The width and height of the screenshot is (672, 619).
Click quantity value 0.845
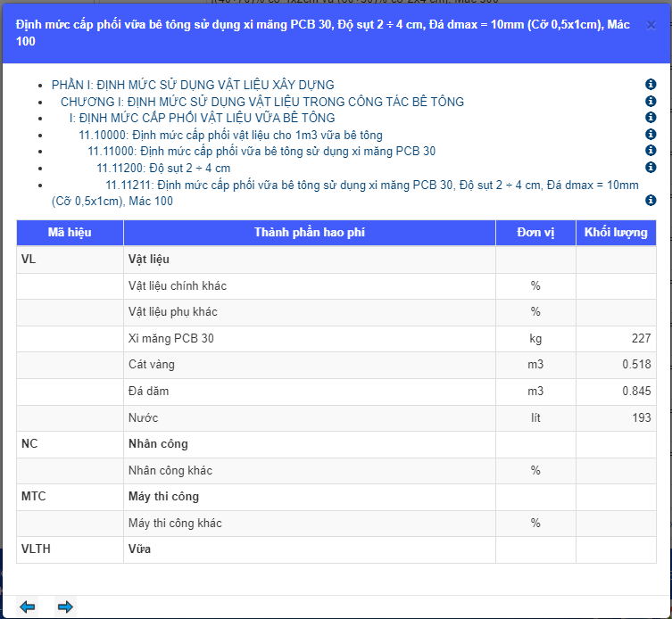click(636, 391)
